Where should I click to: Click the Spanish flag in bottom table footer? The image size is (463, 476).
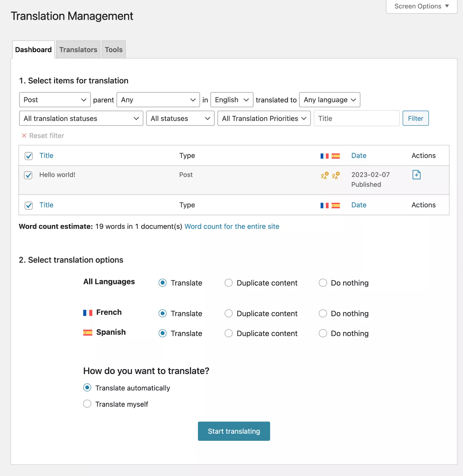pyautogui.click(x=335, y=205)
